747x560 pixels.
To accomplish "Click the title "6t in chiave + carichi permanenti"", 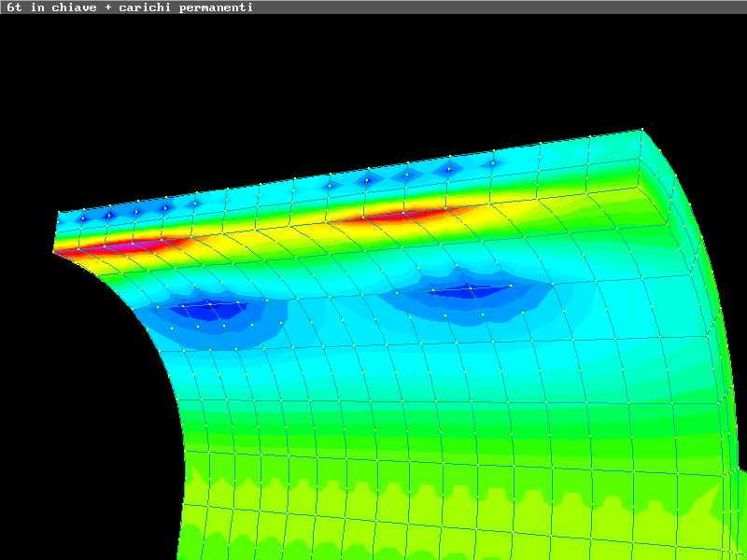I will click(x=130, y=7).
